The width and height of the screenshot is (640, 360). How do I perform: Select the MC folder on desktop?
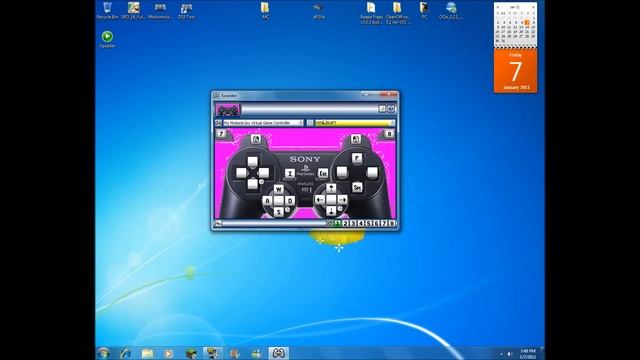(265, 11)
